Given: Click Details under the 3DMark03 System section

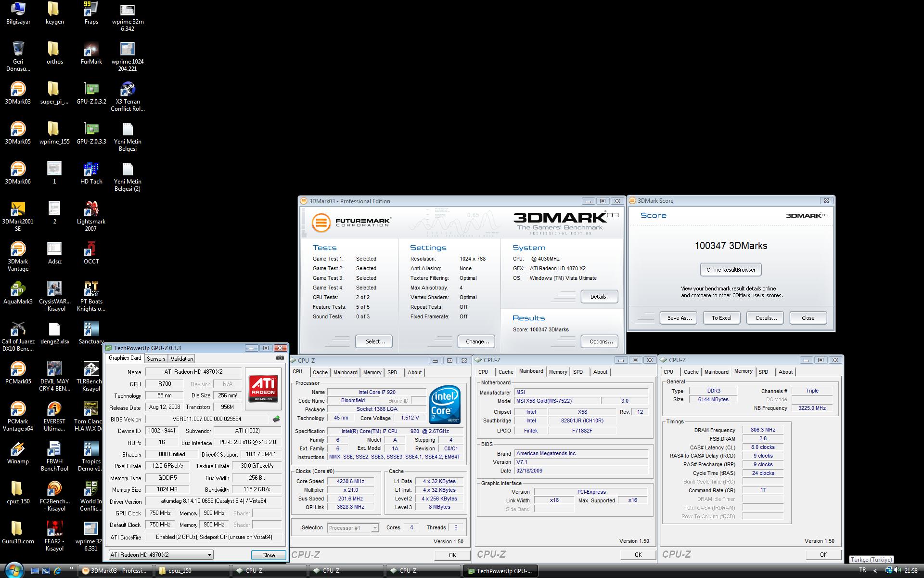Looking at the screenshot, I should click(601, 297).
